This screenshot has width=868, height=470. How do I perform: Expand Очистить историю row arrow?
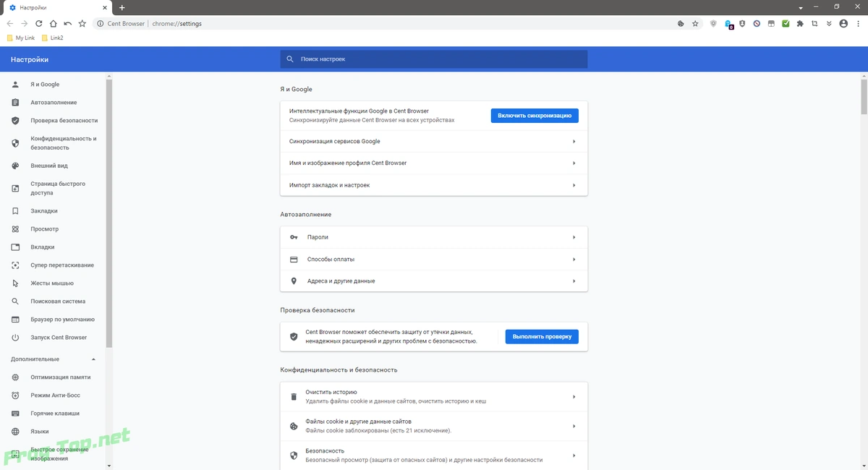coord(574,396)
